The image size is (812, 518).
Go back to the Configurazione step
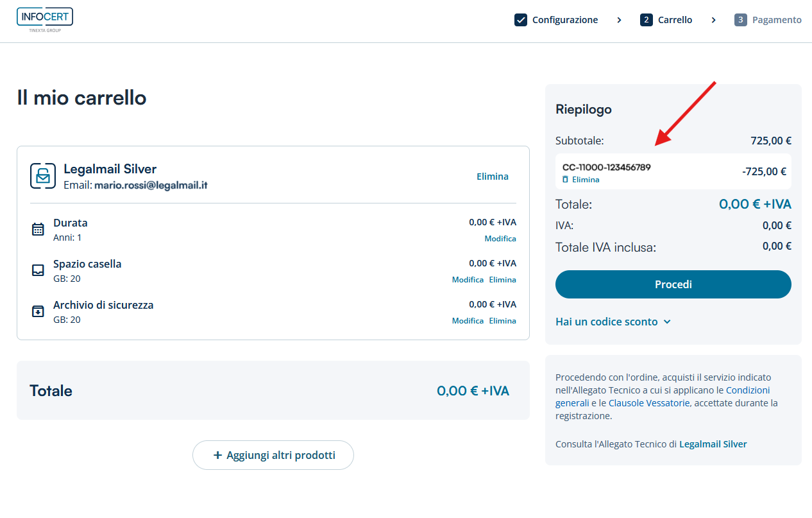click(564, 20)
